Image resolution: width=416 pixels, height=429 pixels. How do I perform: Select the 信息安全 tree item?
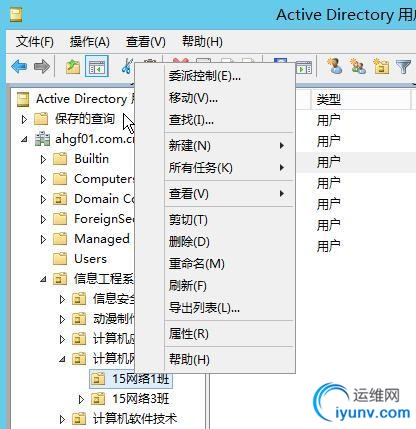coord(114,299)
